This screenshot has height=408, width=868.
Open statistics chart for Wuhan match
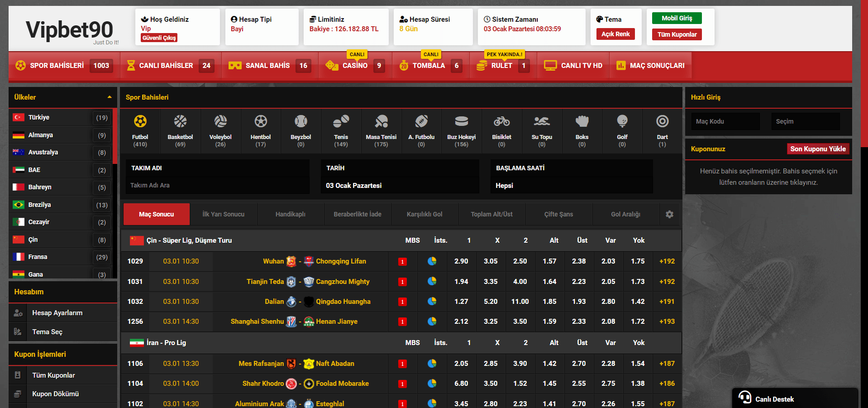[432, 261]
